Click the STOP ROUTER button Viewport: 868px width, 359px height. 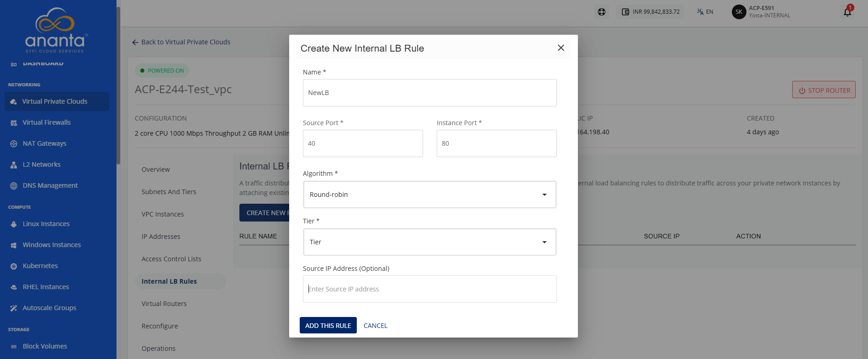[x=824, y=90]
